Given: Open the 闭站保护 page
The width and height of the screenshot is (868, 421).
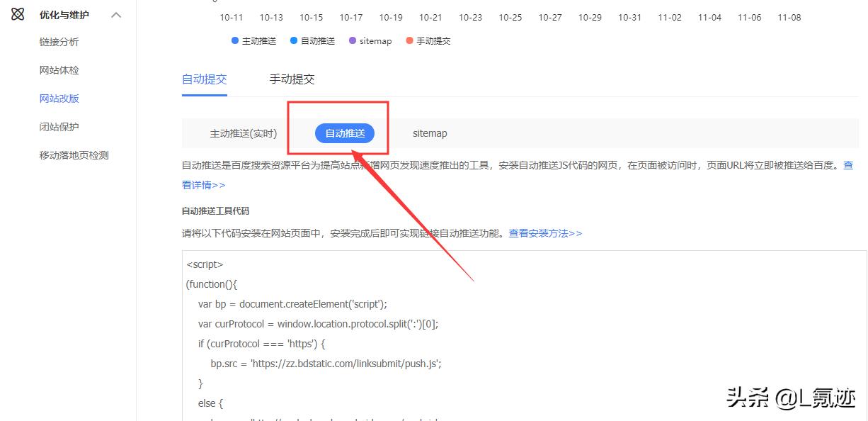Looking at the screenshot, I should 59,127.
